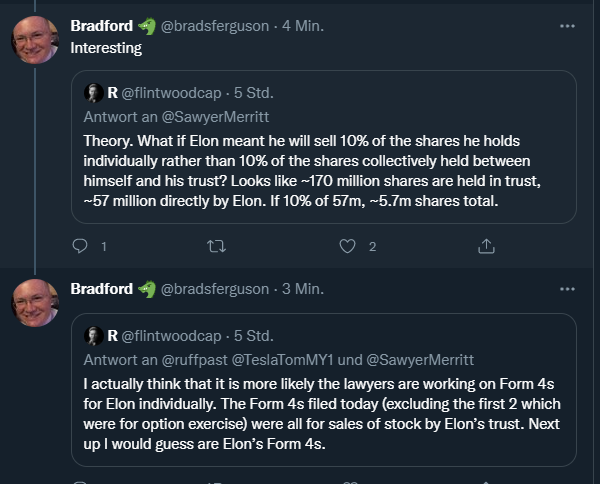Click the reply icon under the first tweet
Viewport: 600px width, 484px height.
[82, 246]
